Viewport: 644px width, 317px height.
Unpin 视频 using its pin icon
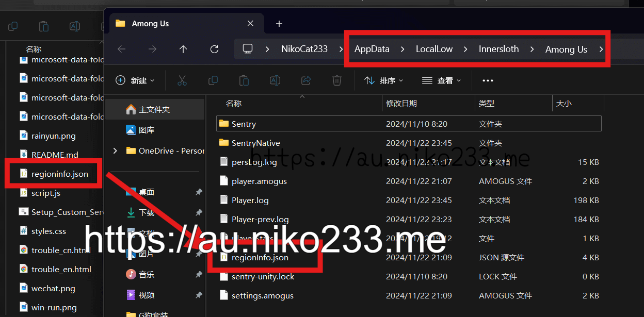[x=199, y=295]
